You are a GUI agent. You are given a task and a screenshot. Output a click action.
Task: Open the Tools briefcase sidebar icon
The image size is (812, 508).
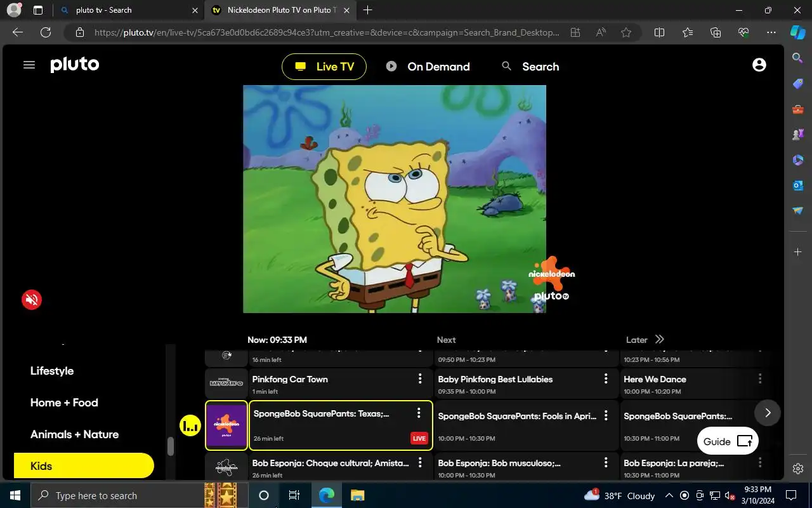tap(798, 109)
